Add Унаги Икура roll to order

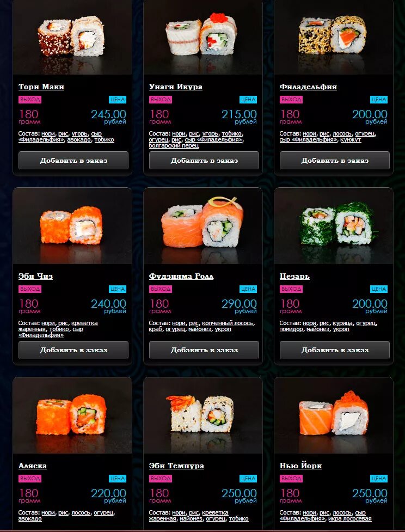[204, 161]
